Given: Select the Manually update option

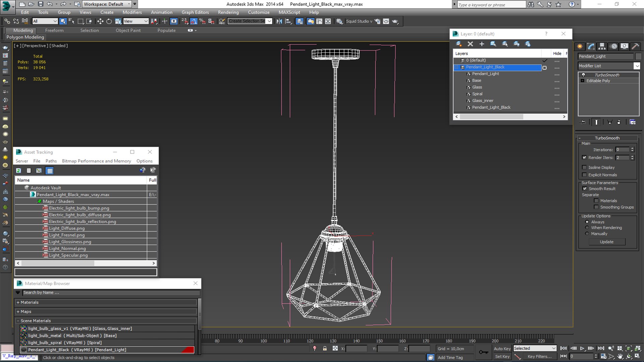Looking at the screenshot, I should pos(587,234).
